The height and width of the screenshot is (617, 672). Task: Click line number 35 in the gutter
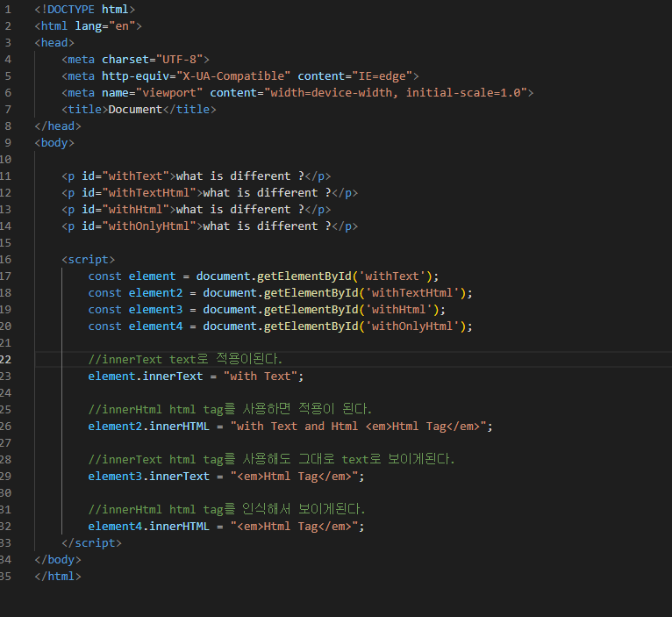coord(5,577)
